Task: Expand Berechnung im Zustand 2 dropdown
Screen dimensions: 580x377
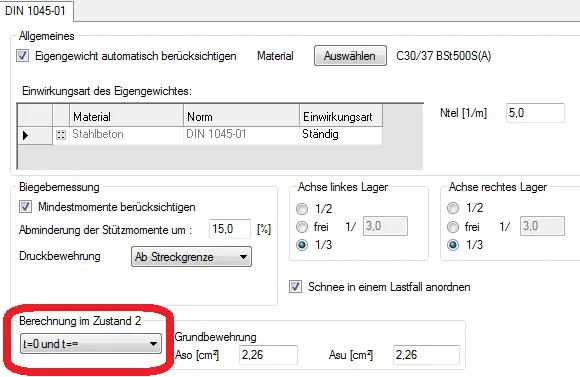Action: click(91, 344)
